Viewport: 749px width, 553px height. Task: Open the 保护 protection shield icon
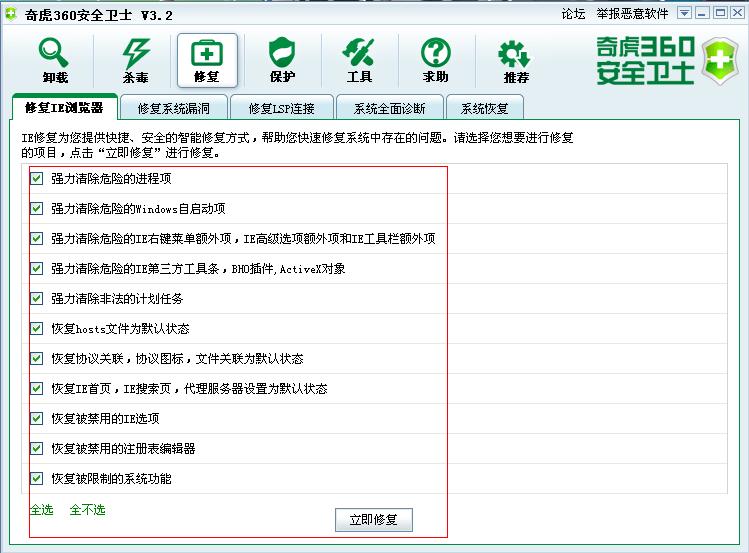pyautogui.click(x=282, y=60)
